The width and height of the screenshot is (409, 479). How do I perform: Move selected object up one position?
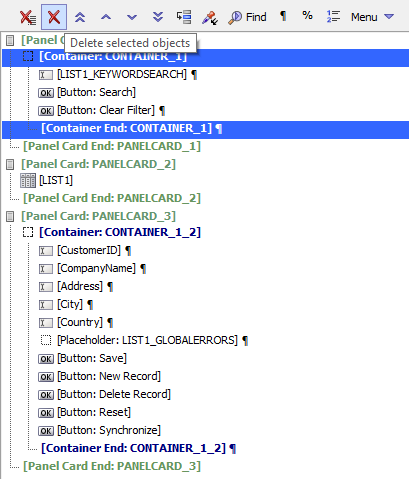coord(106,17)
